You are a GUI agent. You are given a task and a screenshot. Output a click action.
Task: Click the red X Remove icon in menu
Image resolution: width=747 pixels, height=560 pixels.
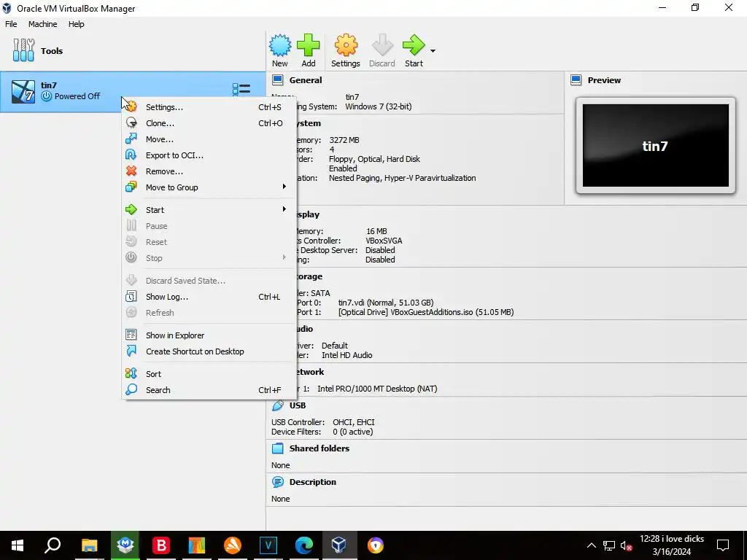pyautogui.click(x=131, y=171)
